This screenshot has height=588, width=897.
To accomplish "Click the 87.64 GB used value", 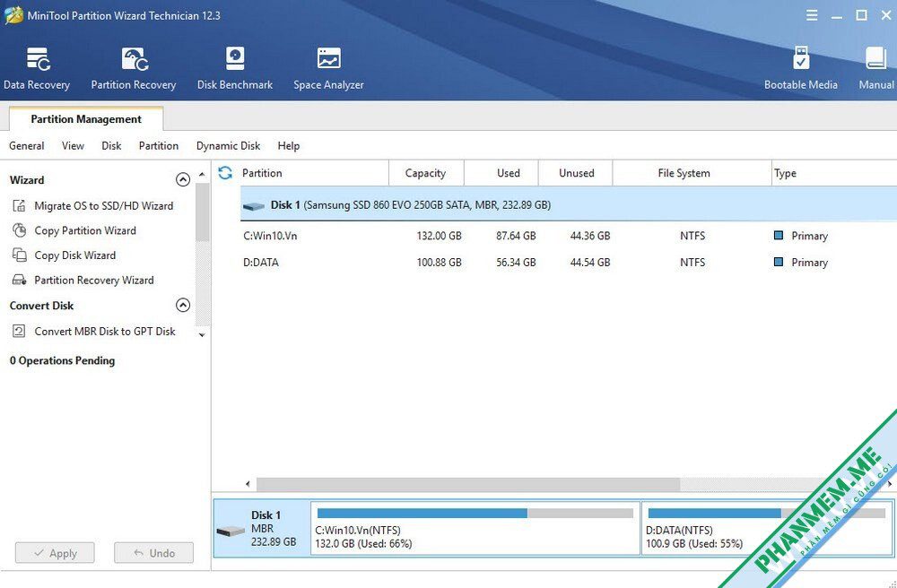I will click(516, 236).
